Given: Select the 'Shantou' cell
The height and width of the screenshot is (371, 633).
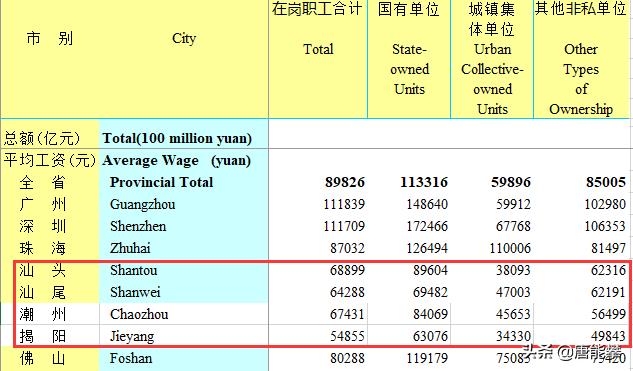Looking at the screenshot, I should pos(134,270).
